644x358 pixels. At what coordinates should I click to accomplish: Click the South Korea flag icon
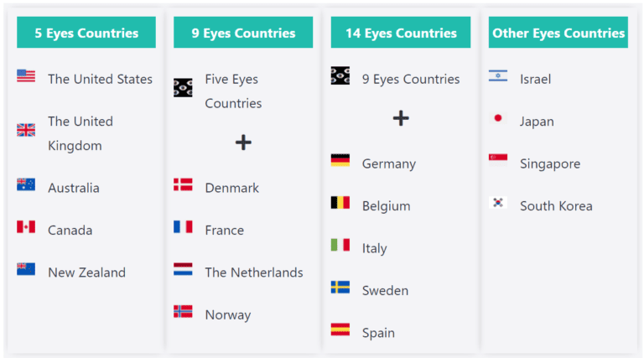coord(498,203)
